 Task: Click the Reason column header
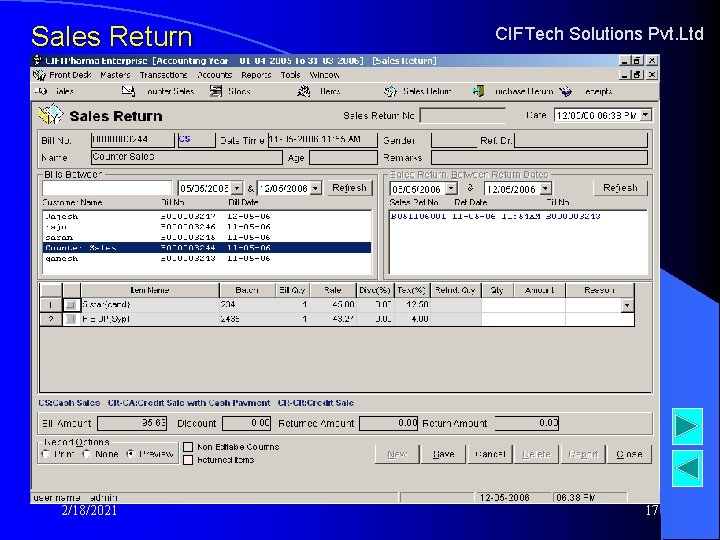(600, 290)
